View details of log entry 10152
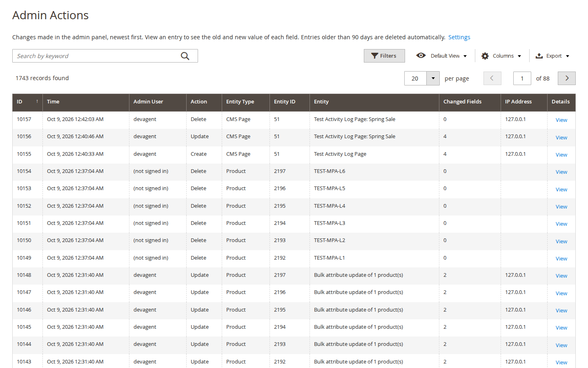This screenshot has height=368, width=588. (x=561, y=207)
